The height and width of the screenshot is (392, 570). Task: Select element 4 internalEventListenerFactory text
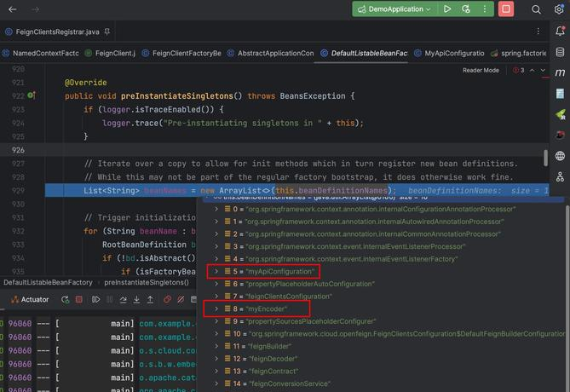(352, 259)
